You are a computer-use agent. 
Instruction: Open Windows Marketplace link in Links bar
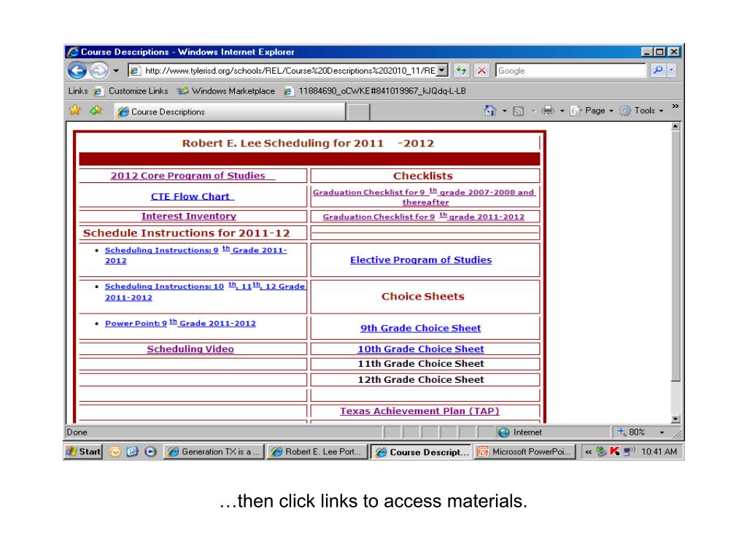pyautogui.click(x=226, y=91)
